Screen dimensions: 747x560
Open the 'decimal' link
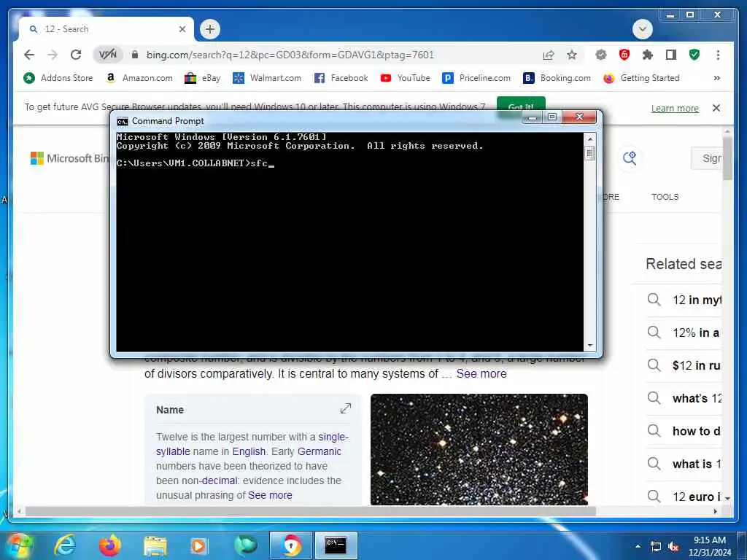point(219,481)
